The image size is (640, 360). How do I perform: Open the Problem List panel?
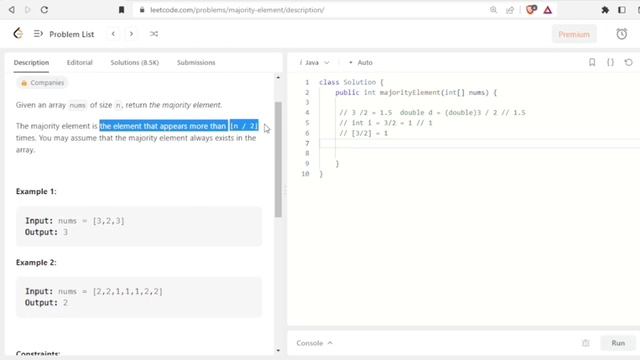click(64, 34)
